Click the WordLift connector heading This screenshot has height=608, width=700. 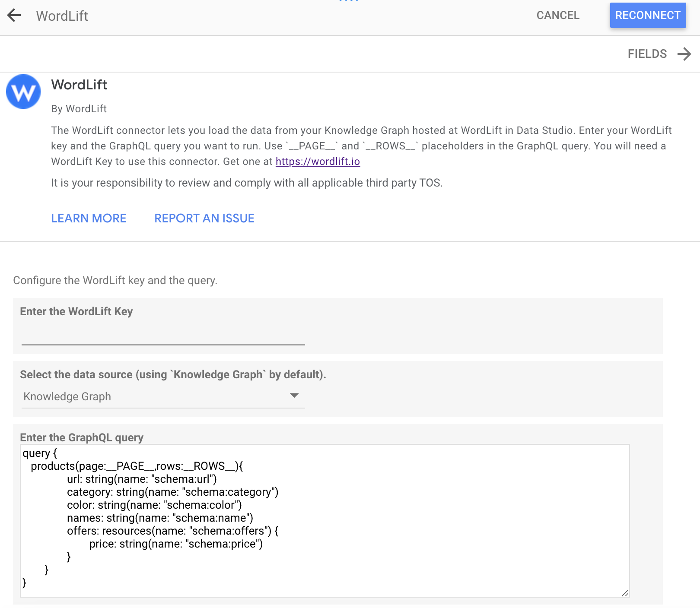[79, 85]
